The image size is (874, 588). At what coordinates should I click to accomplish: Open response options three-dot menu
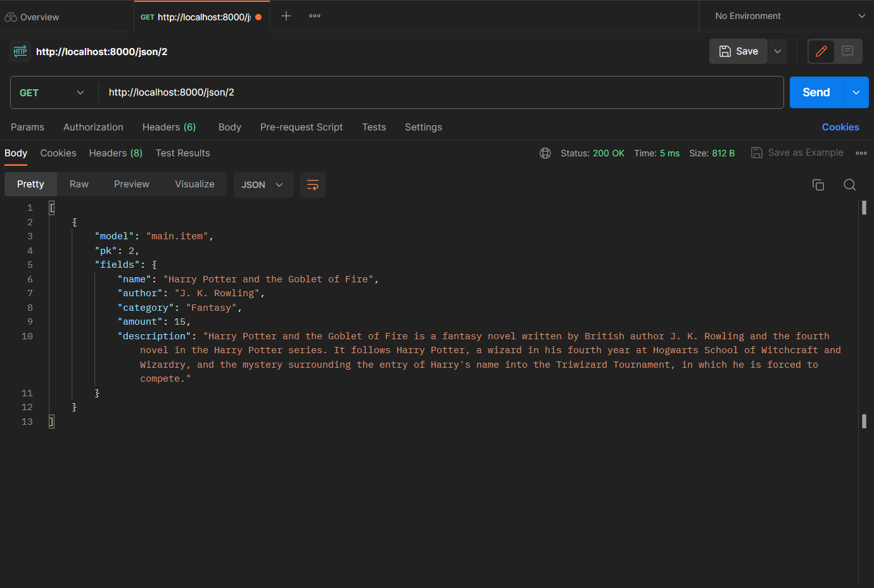click(861, 153)
